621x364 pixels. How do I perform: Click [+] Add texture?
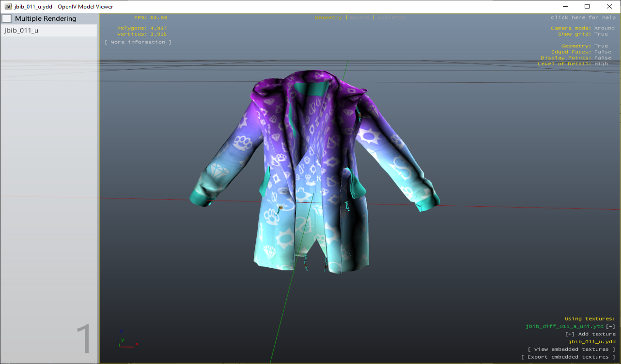point(590,334)
